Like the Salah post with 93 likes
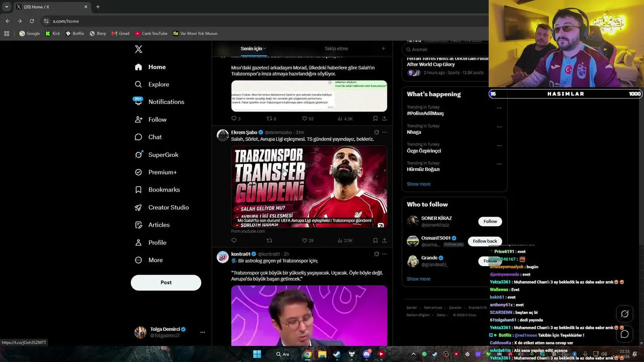The height and width of the screenshot is (362, 644). click(307, 119)
